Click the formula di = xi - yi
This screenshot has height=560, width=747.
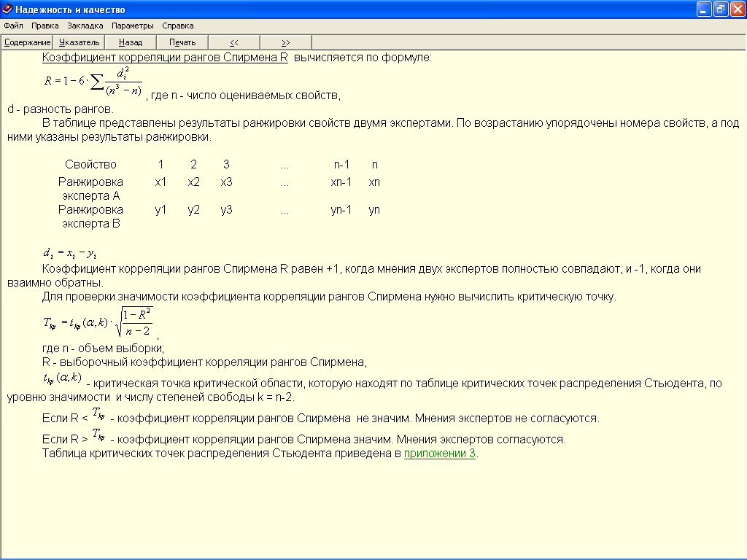[x=70, y=253]
